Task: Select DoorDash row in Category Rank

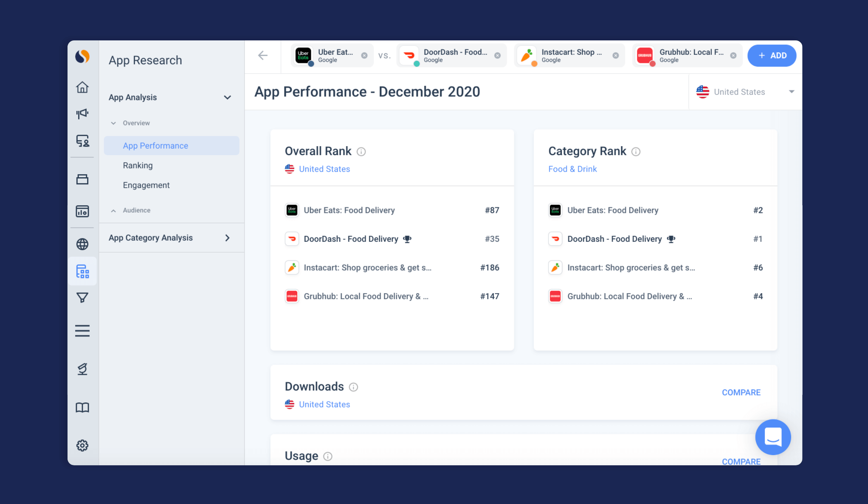Action: (x=656, y=239)
